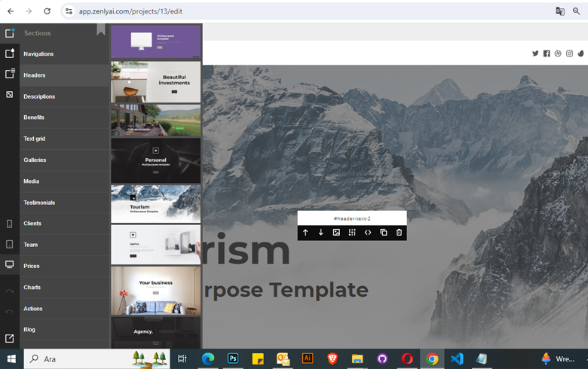Click the add section icon in the left bar
The image size is (588, 369).
10,33
